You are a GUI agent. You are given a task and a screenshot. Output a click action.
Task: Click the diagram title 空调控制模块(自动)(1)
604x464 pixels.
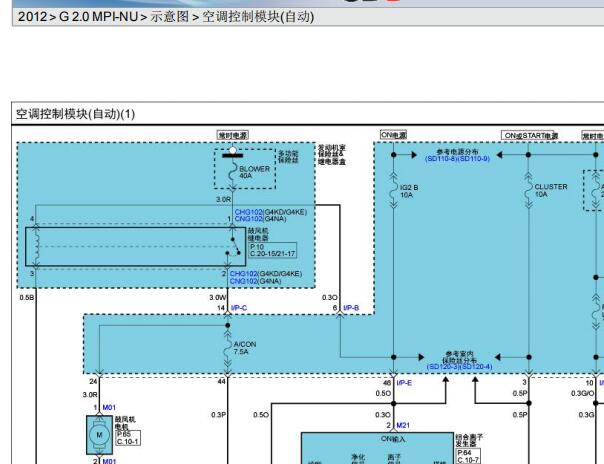coord(76,114)
